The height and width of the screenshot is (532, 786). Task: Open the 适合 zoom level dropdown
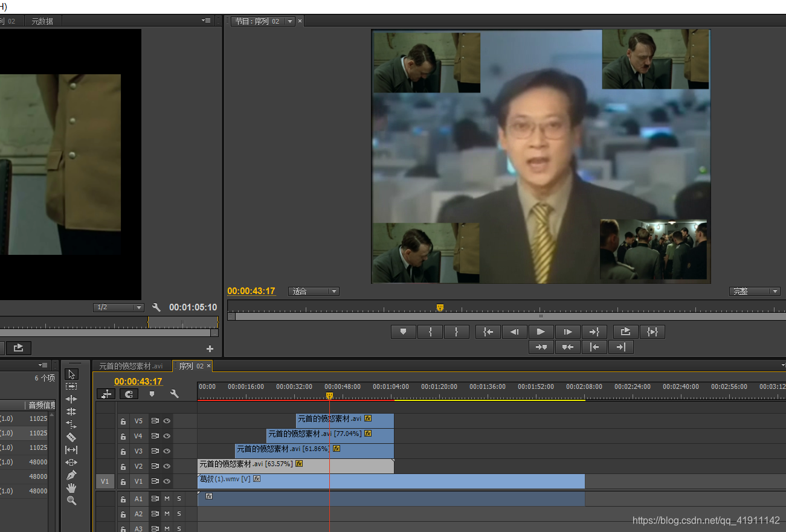[314, 291]
